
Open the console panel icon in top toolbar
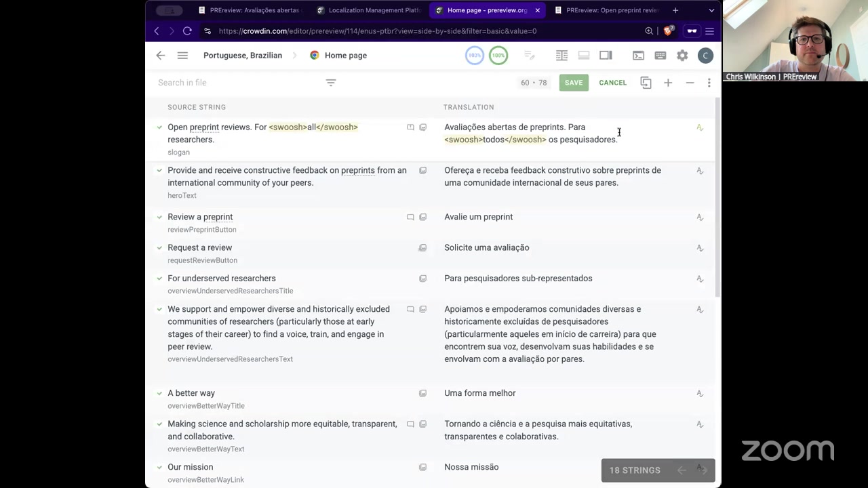coord(638,56)
